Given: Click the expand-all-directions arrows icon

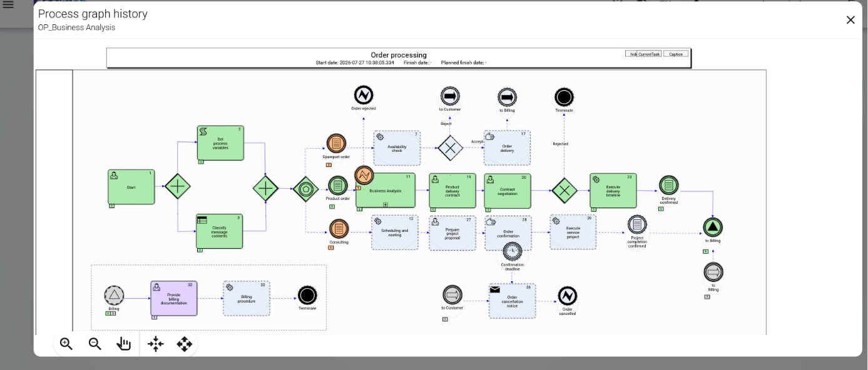Looking at the screenshot, I should pyautogui.click(x=185, y=344).
